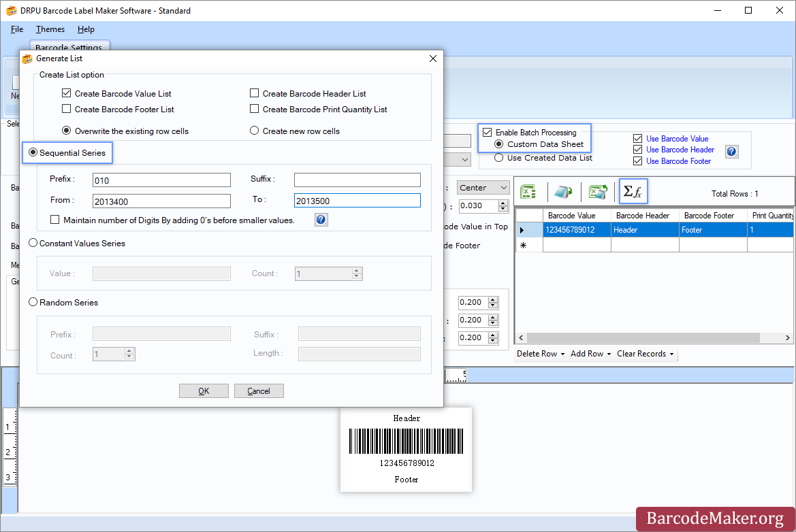Toggle Create Barcode Value List checkbox
Image resolution: width=796 pixels, height=532 pixels.
(67, 93)
